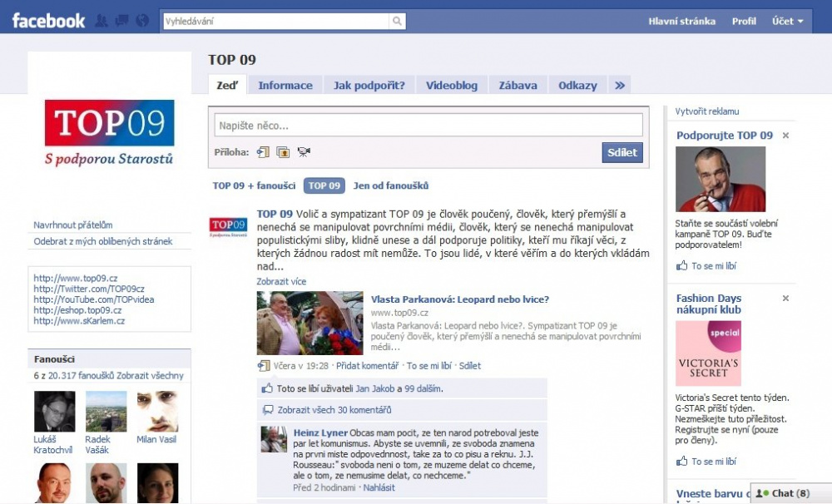Click the Victoria's Secret ad image
Screen dimensions: 832x504
tap(708, 353)
